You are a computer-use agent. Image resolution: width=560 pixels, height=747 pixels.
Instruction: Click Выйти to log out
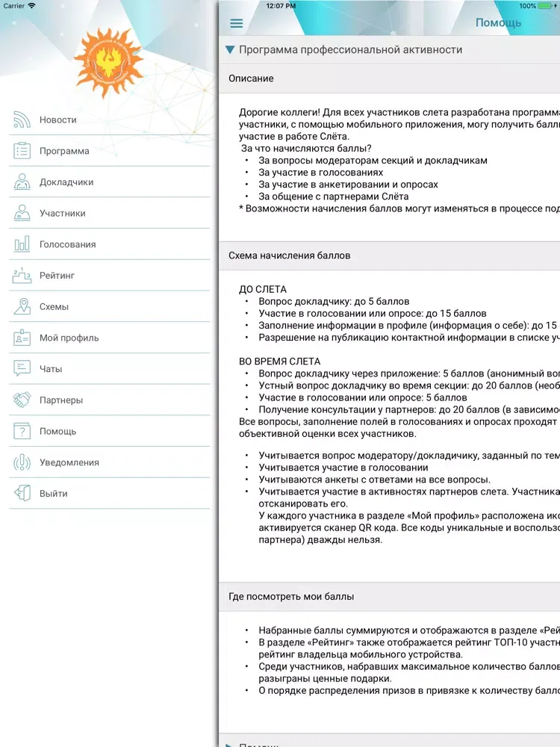click(110, 493)
